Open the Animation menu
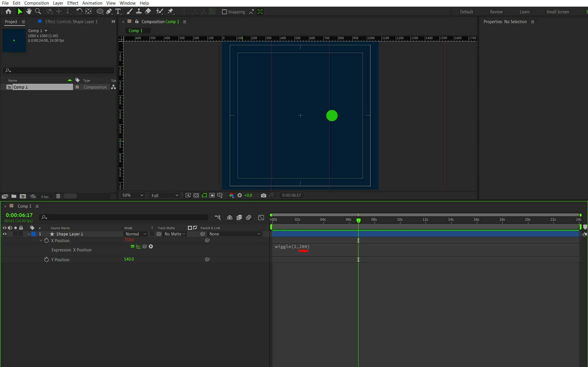The width and height of the screenshot is (588, 367). [92, 3]
